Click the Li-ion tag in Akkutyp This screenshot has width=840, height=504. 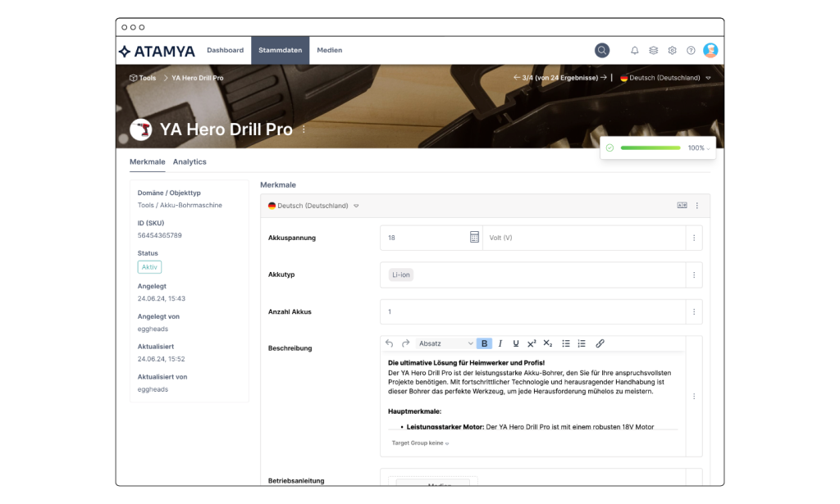tap(400, 275)
